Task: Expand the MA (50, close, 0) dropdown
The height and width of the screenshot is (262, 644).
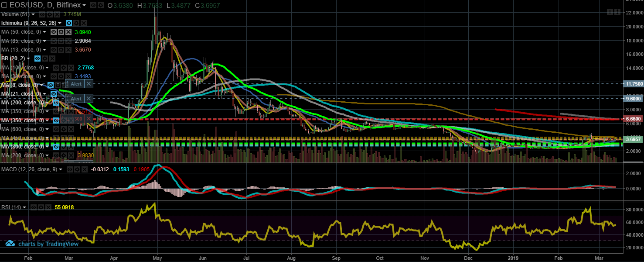Action: pyautogui.click(x=44, y=32)
